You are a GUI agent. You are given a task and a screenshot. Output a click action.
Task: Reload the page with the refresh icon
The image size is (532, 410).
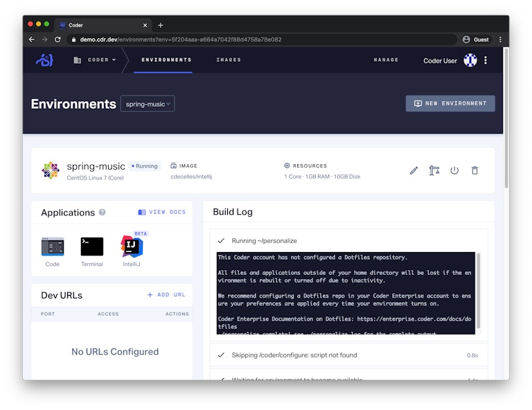[57, 39]
